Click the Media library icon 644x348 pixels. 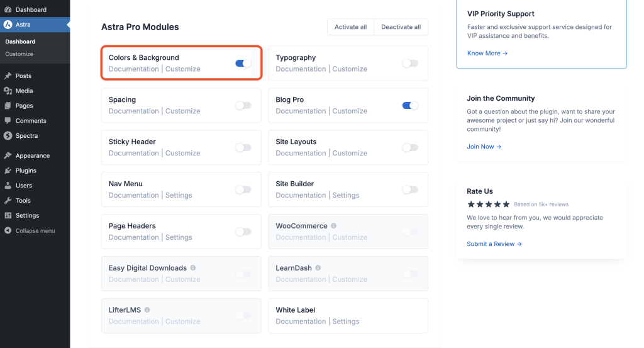[8, 91]
